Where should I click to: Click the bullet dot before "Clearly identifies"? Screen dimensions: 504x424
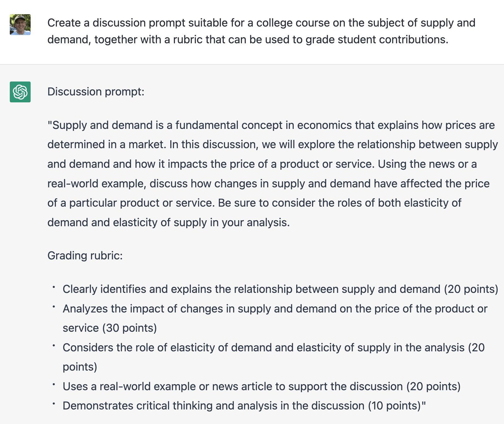(54, 287)
